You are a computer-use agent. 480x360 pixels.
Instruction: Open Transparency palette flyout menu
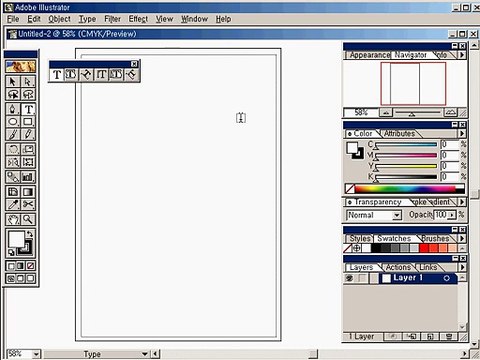(462, 202)
